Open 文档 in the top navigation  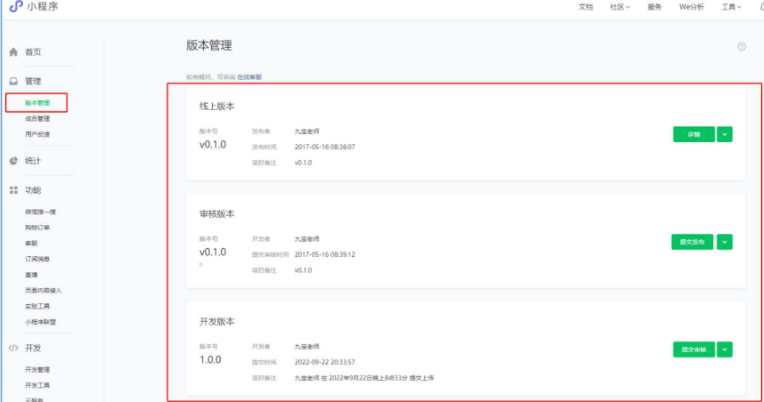(586, 7)
